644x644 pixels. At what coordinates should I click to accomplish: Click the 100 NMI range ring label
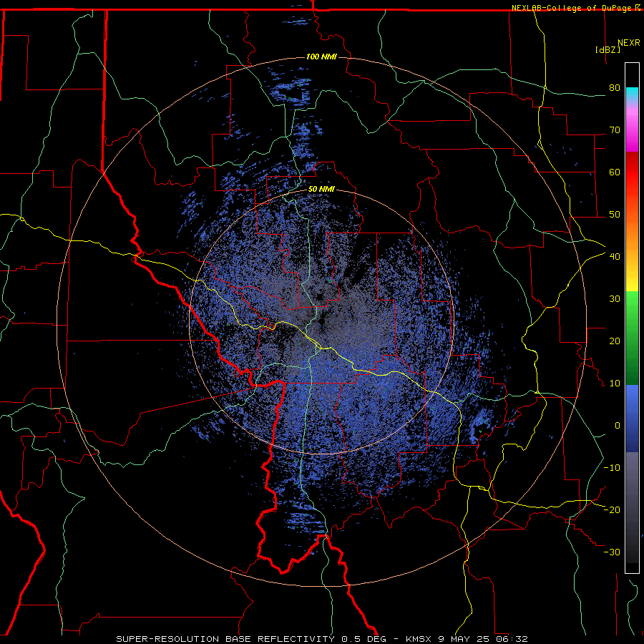click(321, 57)
